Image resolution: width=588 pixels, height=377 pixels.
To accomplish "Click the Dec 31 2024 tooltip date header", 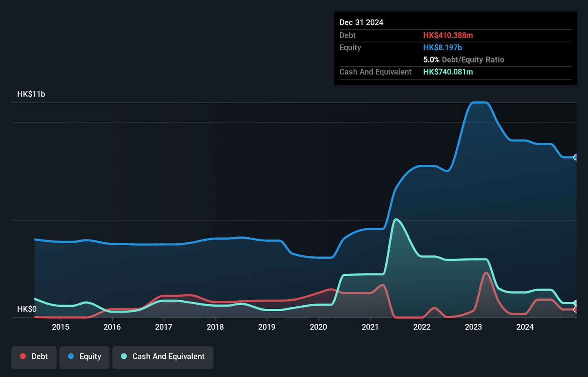I will (361, 22).
